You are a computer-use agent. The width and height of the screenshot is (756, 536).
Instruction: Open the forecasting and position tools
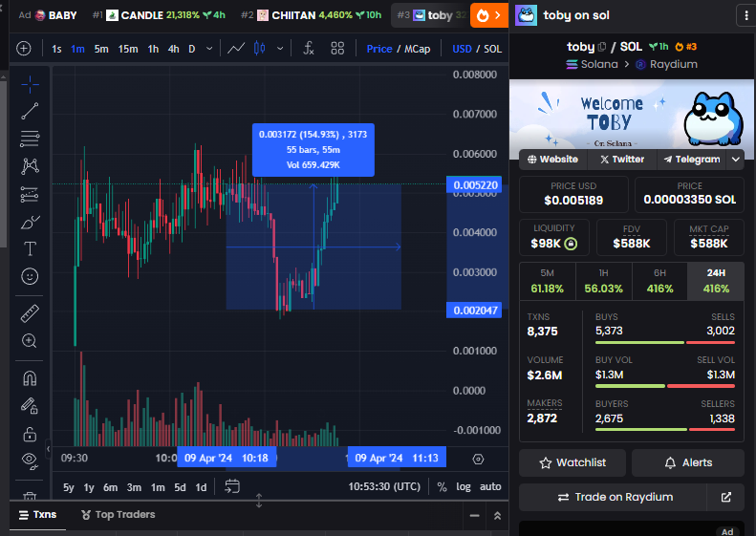point(30,194)
